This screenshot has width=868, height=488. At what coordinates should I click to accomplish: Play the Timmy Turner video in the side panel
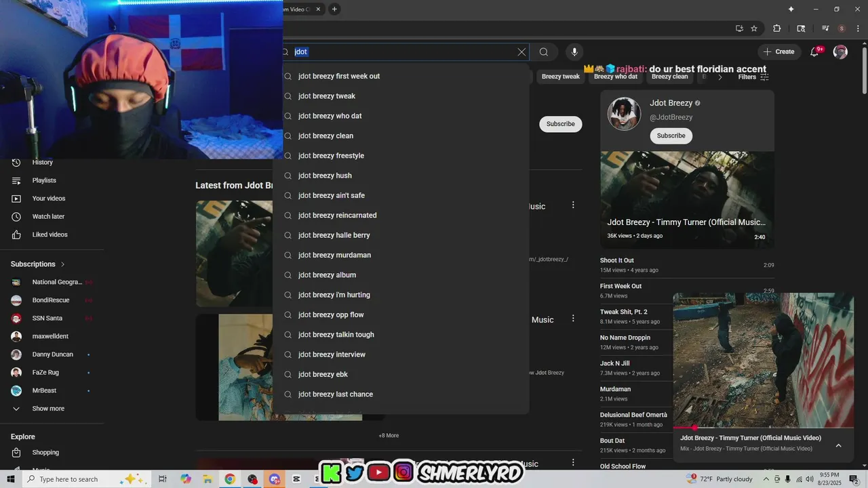687,199
